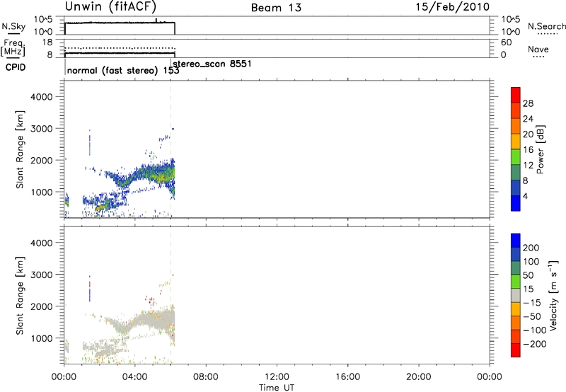Click the '4000' tick on power panel axis
The height and width of the screenshot is (392, 566).
tap(42, 97)
